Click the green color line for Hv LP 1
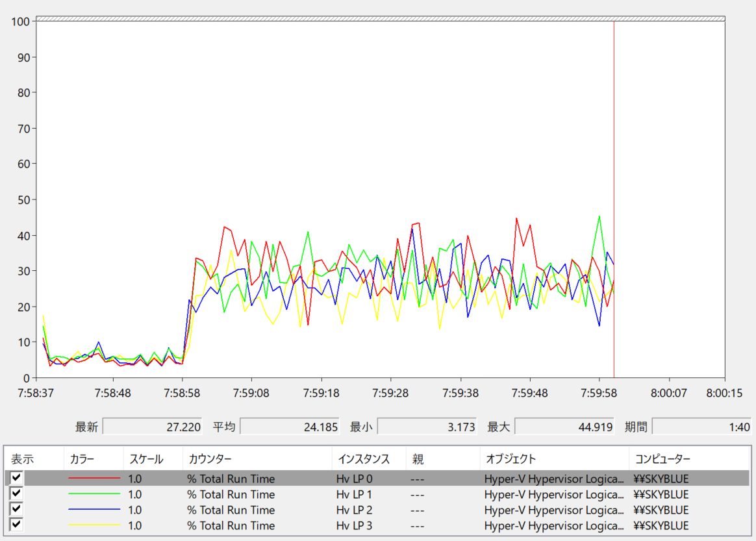756x541 pixels. click(x=94, y=494)
